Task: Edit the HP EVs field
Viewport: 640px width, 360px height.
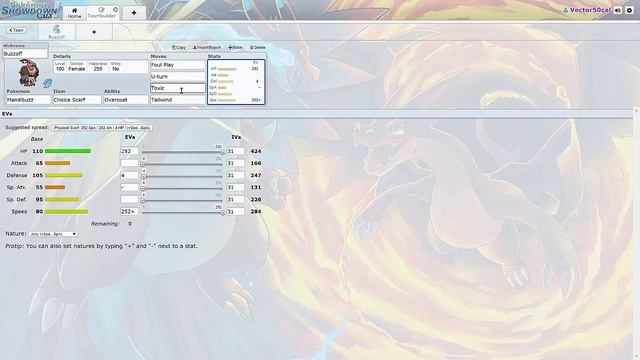Action: [x=129, y=151]
